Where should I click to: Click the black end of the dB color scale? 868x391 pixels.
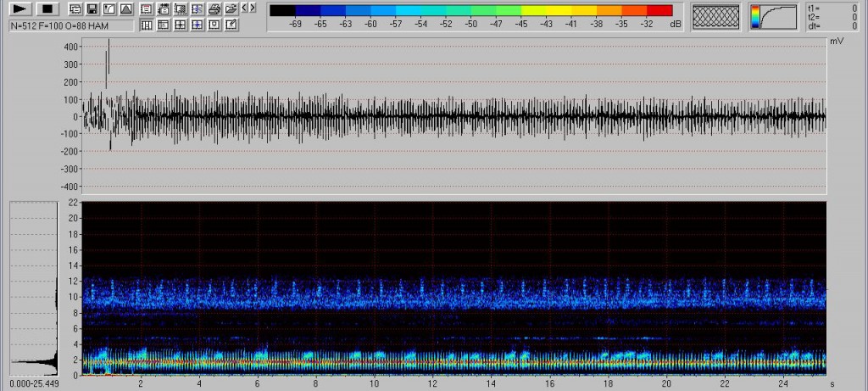coord(283,10)
